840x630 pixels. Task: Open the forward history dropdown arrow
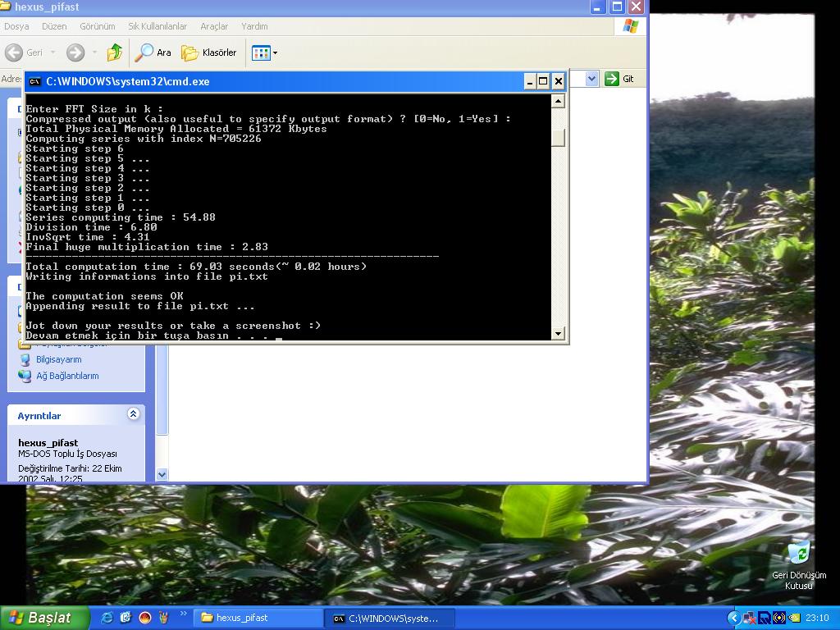coord(94,52)
